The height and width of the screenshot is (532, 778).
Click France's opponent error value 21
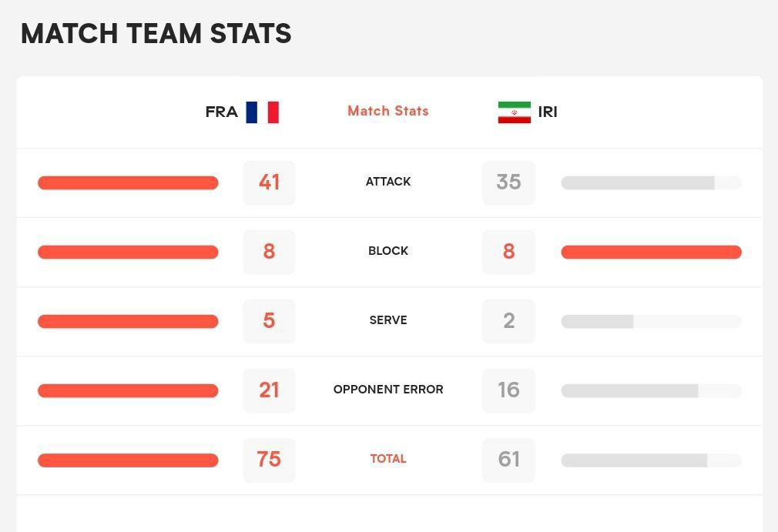point(269,390)
